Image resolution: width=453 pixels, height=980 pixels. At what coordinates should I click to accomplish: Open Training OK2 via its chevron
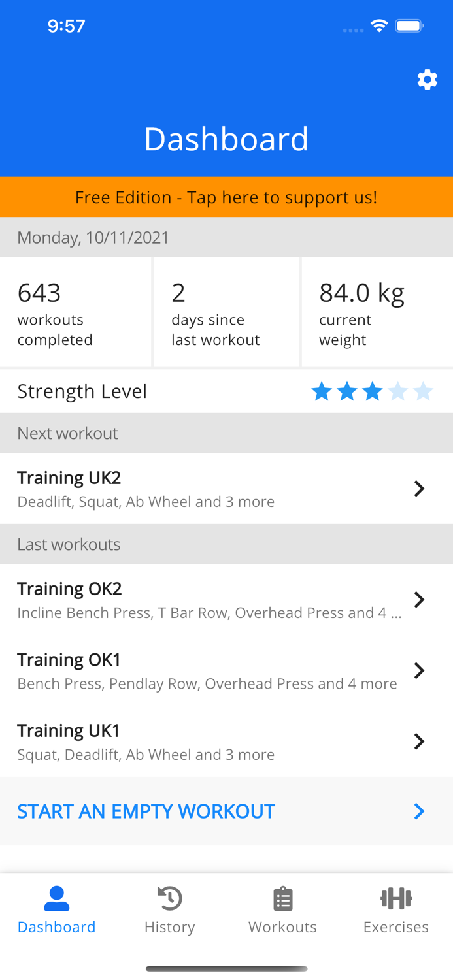click(418, 599)
